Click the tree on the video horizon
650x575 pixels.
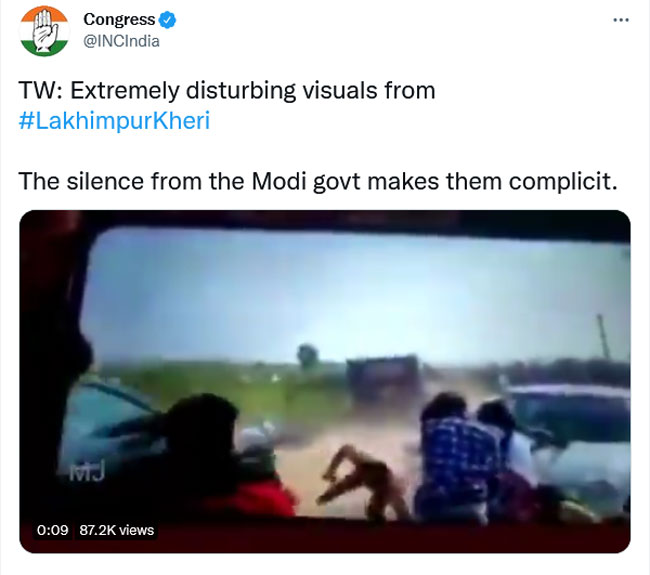308,354
